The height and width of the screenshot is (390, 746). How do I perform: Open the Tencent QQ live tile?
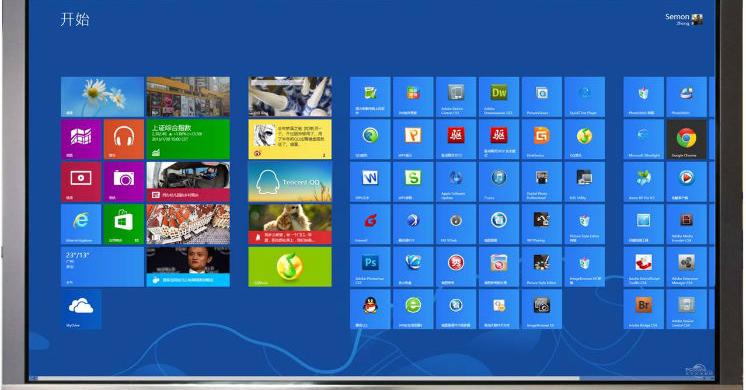(290, 182)
